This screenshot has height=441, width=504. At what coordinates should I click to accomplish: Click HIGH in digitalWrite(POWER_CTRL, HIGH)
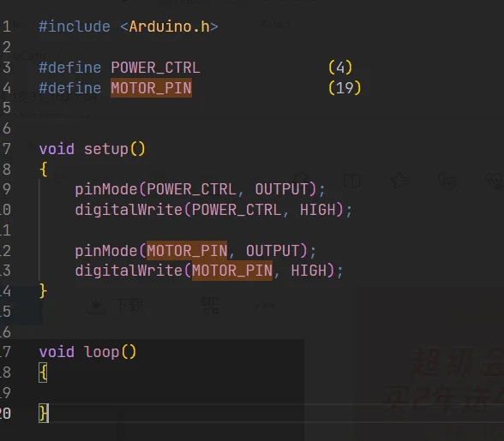tap(317, 210)
